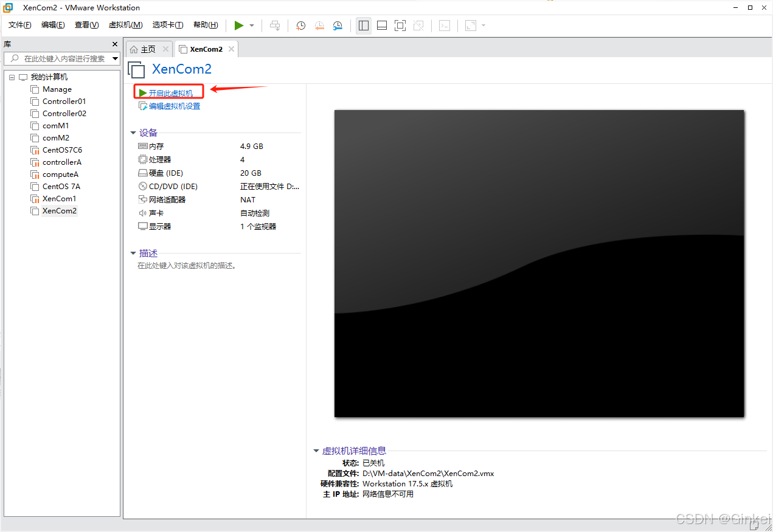Click the 处理器 processor device icon

coord(143,160)
